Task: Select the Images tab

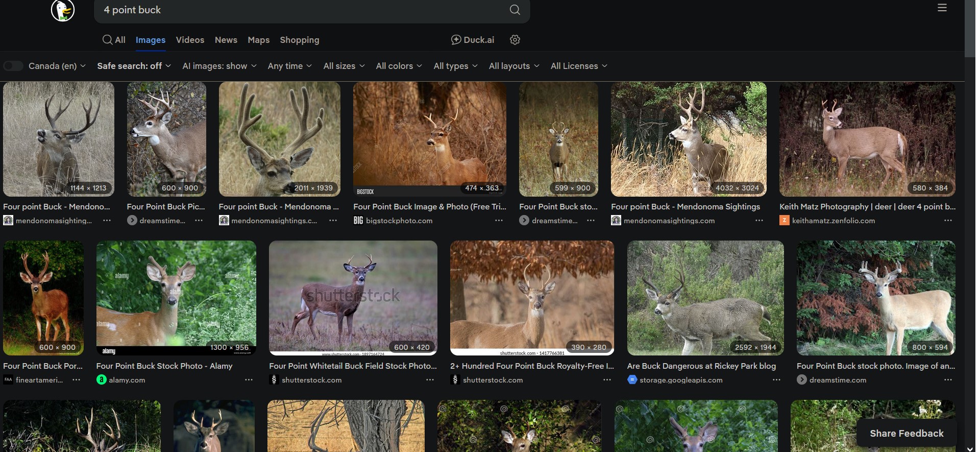Action: tap(151, 40)
